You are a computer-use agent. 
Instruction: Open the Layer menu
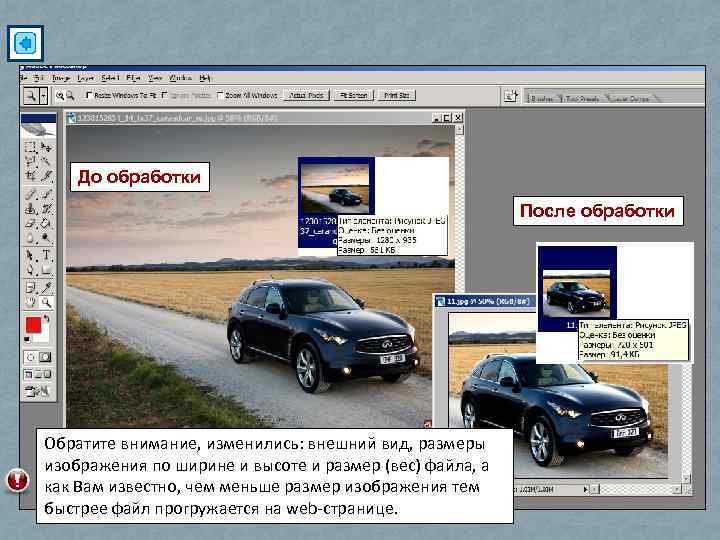click(85, 78)
